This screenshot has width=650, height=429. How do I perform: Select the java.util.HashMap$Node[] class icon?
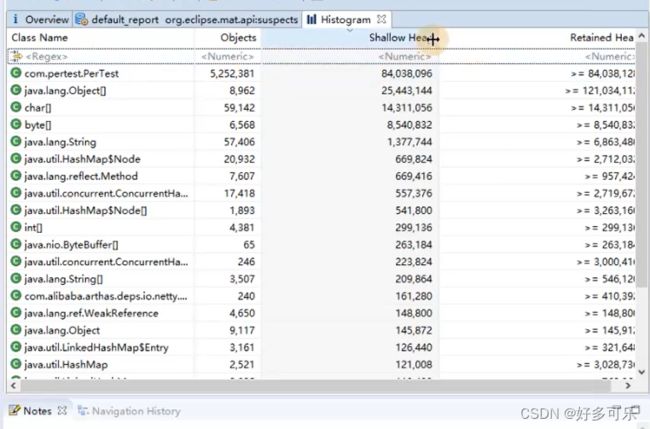click(x=16, y=210)
